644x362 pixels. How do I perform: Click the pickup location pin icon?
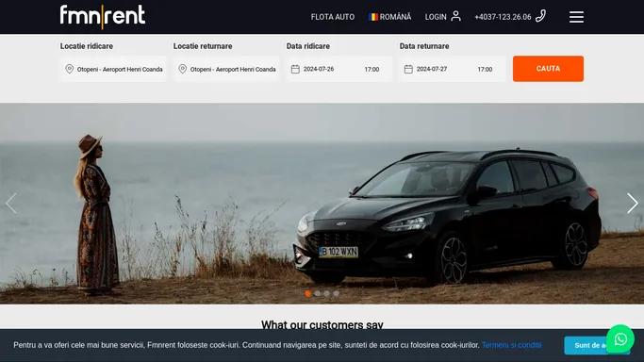pyautogui.click(x=70, y=69)
